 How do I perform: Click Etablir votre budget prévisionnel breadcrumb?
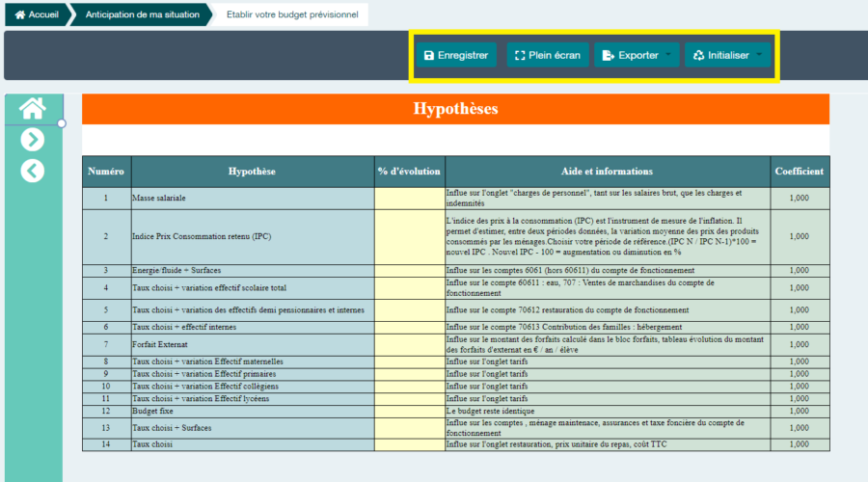click(292, 14)
